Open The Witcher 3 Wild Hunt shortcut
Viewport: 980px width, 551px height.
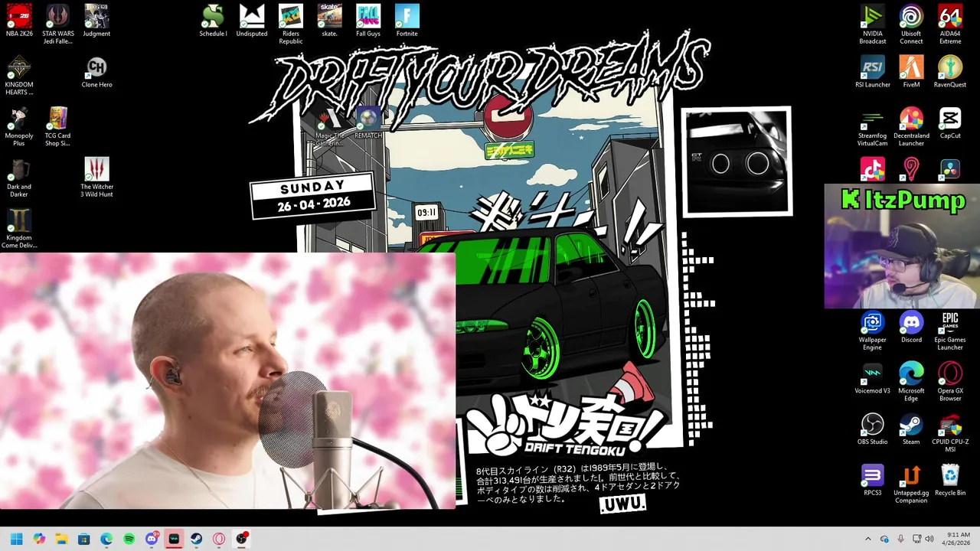point(96,178)
